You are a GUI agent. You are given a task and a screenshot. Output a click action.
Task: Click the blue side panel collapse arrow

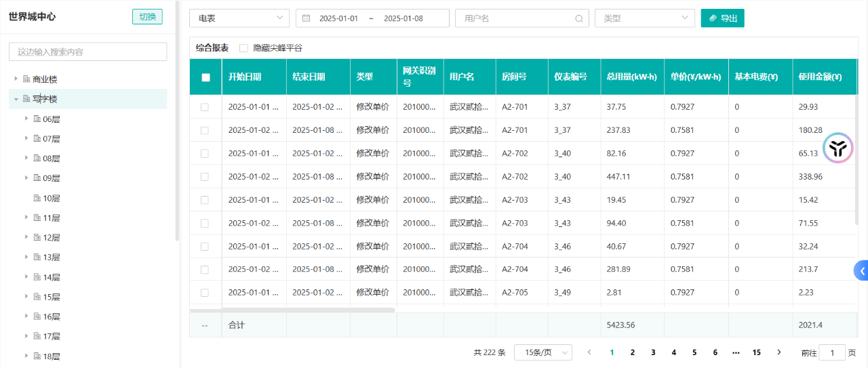pyautogui.click(x=862, y=270)
